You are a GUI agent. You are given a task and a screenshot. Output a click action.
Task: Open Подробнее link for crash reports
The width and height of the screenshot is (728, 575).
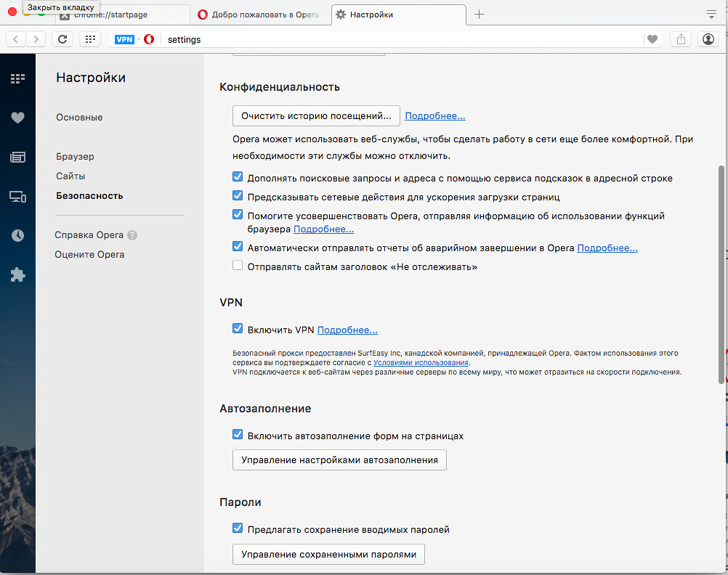pyautogui.click(x=607, y=248)
